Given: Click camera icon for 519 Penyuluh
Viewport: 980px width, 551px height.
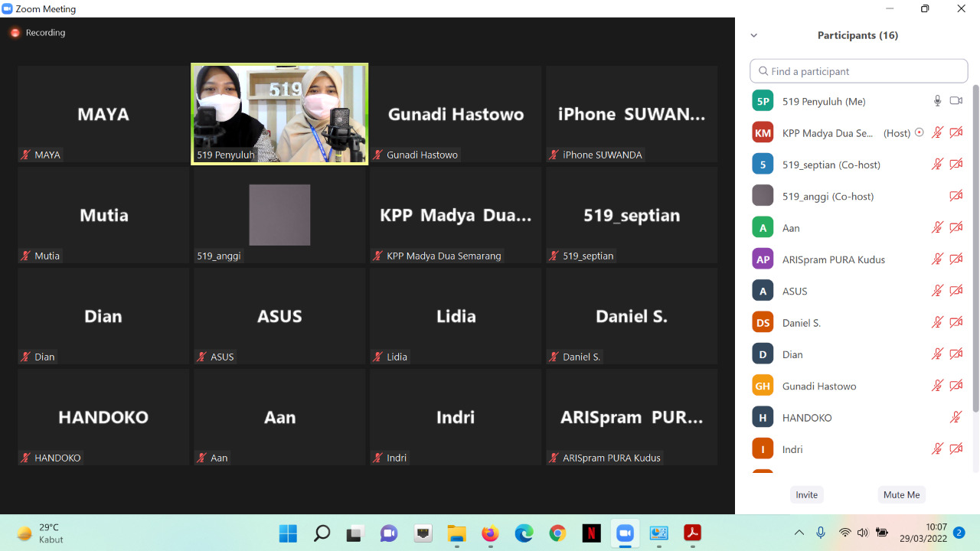Looking at the screenshot, I should click(955, 101).
